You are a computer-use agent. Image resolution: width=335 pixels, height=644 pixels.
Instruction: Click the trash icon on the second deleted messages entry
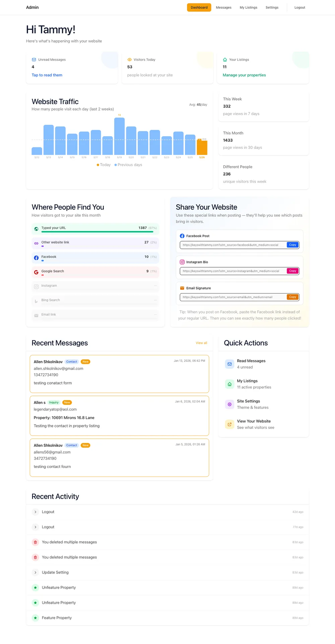point(35,557)
